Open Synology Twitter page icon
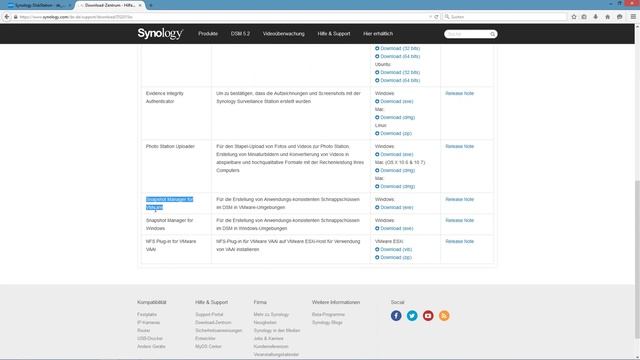 coord(412,316)
